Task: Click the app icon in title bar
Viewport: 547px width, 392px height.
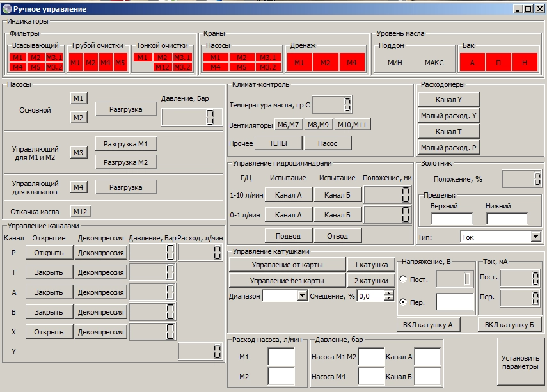Action: click(7, 8)
